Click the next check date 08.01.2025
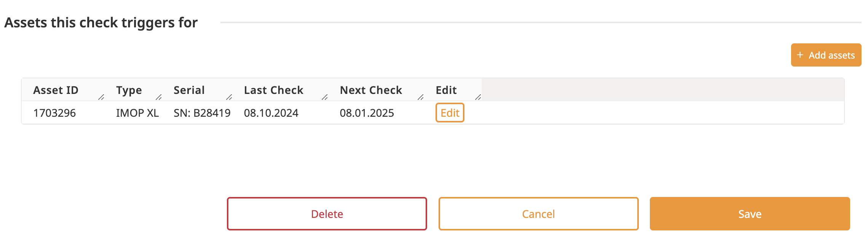Screen dimensions: 868x235 pos(367,113)
